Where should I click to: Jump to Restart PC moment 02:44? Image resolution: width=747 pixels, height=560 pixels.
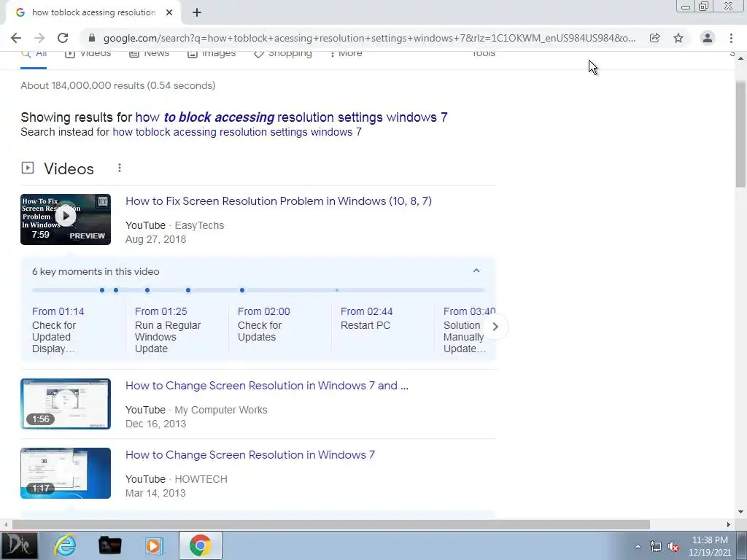point(367,318)
